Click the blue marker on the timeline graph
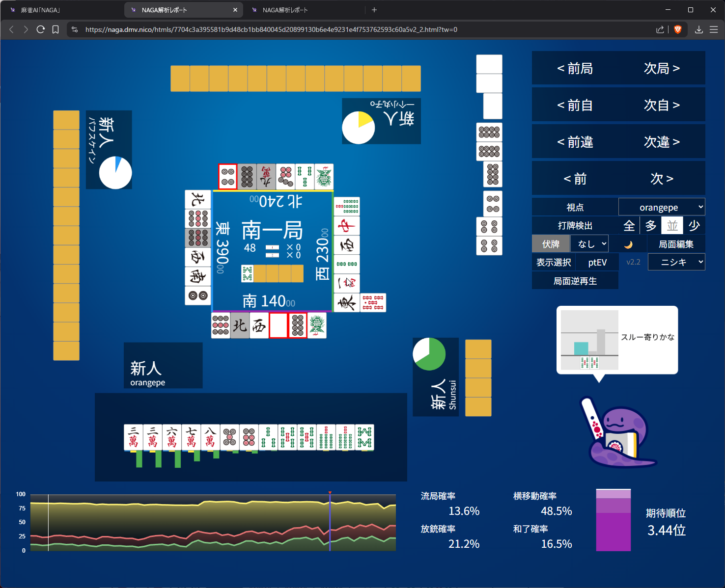725x588 pixels. (x=330, y=521)
